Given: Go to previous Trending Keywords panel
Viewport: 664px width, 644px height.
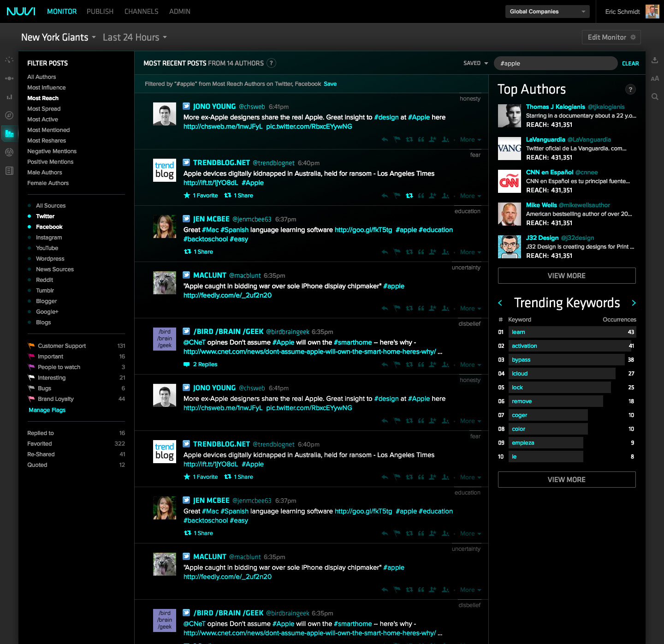Looking at the screenshot, I should pyautogui.click(x=500, y=303).
